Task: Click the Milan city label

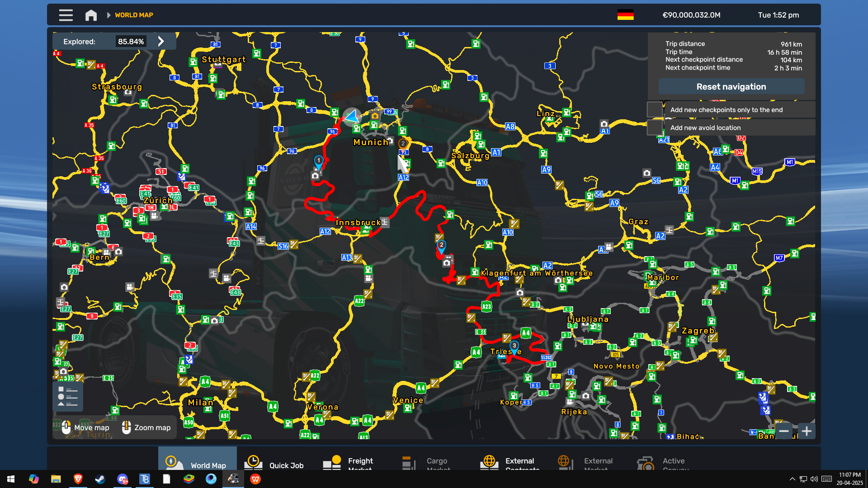Action: (200, 403)
